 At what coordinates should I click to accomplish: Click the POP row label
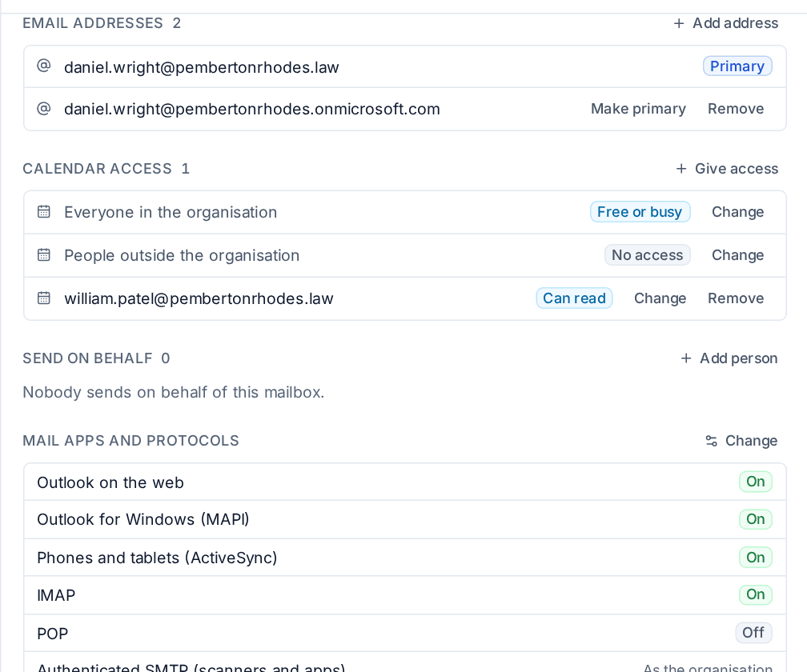coord(53,634)
